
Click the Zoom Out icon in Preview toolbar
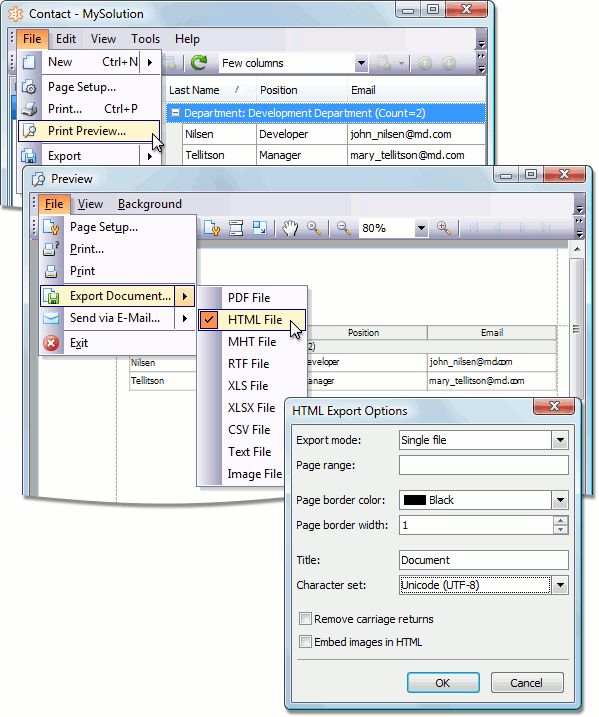343,228
